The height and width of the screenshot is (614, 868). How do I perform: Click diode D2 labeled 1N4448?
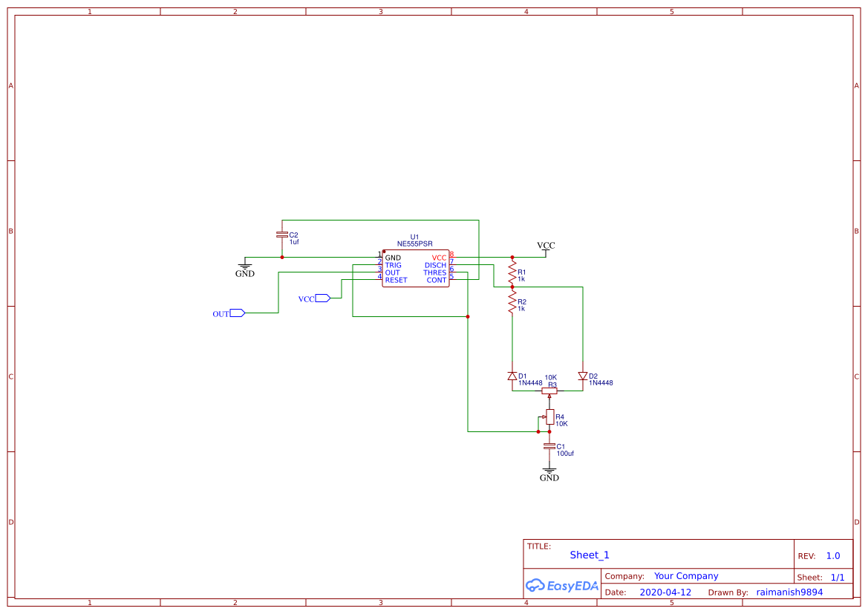(x=581, y=376)
